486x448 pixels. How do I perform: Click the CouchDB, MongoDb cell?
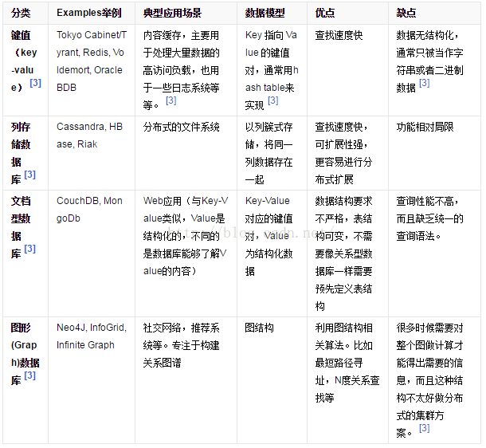coord(92,253)
